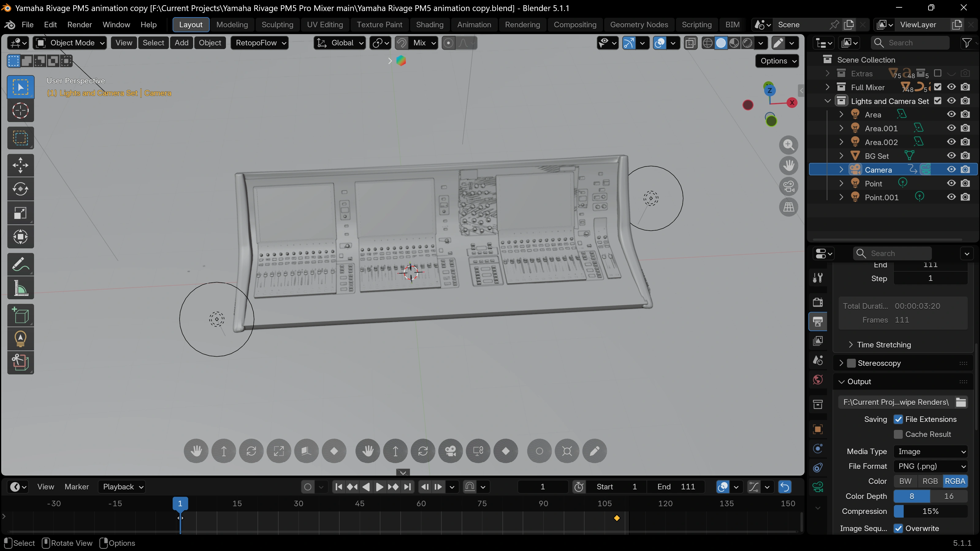The height and width of the screenshot is (551, 980).
Task: Choose the Rotate tool
Action: [x=21, y=189]
